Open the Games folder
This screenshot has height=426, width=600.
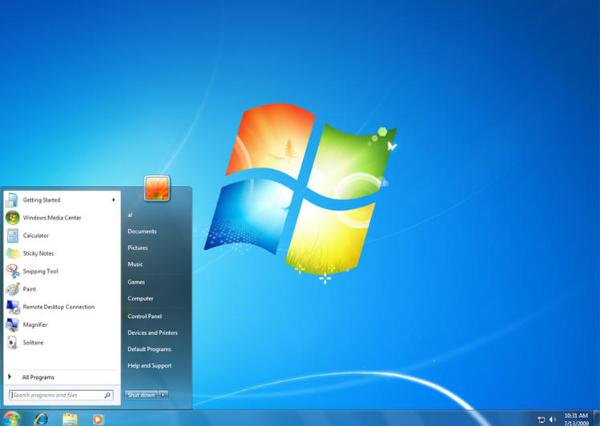click(x=136, y=282)
